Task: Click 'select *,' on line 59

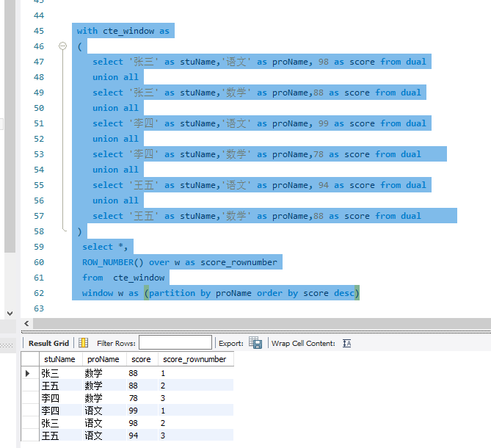Action: (105, 247)
